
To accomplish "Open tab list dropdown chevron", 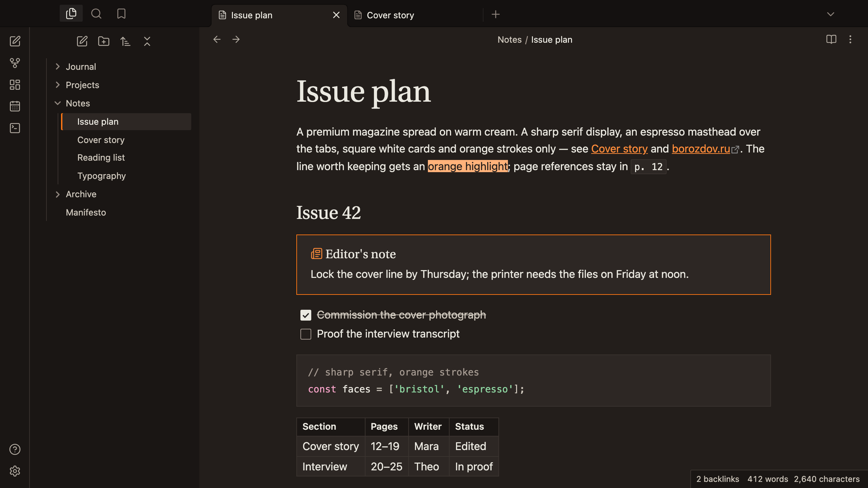I will point(831,14).
